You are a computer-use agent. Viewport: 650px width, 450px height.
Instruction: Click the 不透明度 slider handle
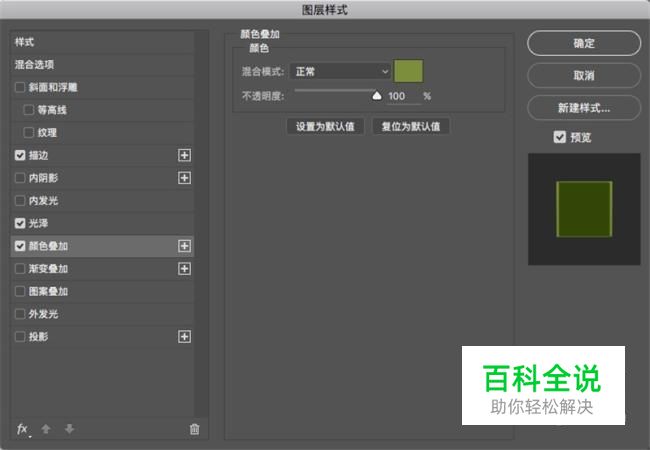(x=377, y=96)
